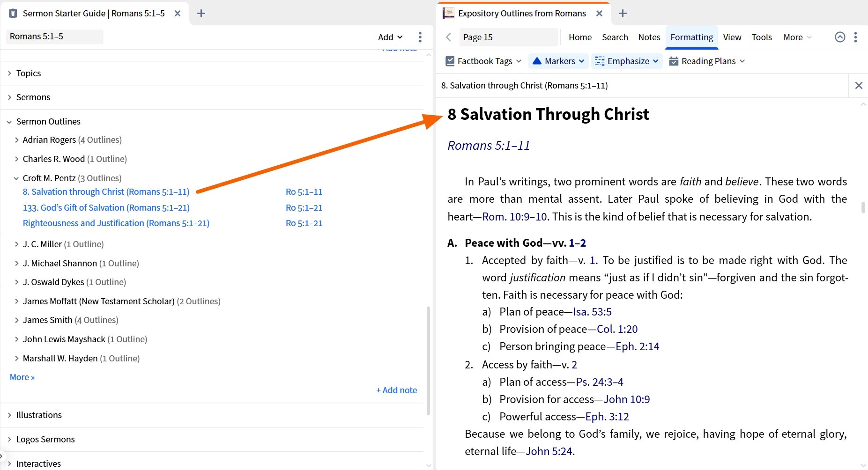Click the Emphasize formatting icon
Image resolution: width=868 pixels, height=470 pixels.
point(600,61)
